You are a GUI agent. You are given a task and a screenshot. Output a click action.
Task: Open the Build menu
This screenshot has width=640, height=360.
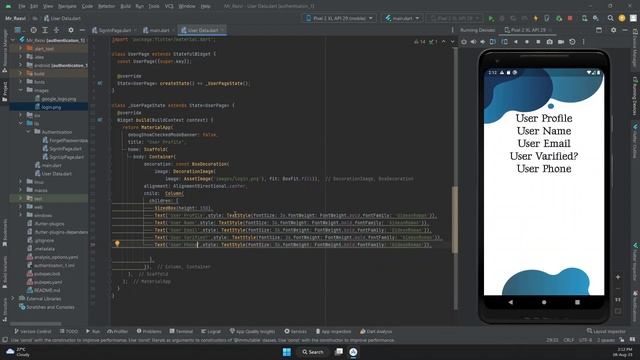[125, 7]
